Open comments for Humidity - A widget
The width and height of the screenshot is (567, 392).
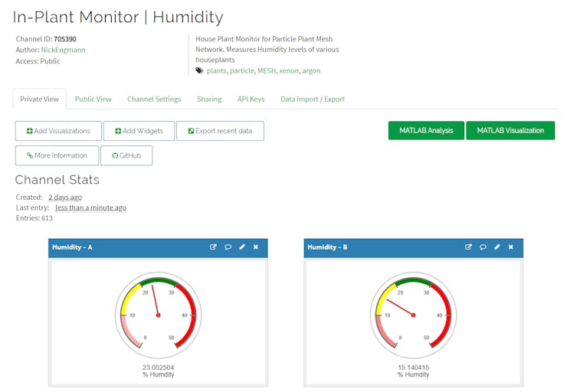click(228, 247)
